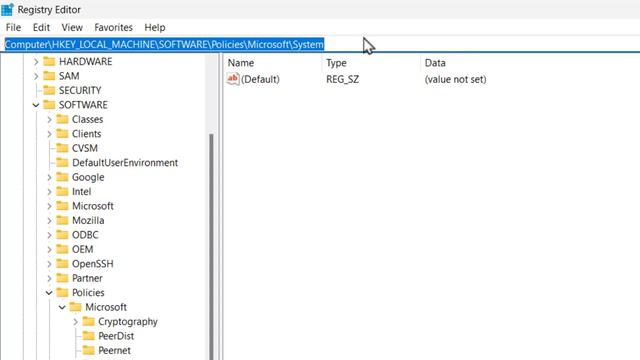The width and height of the screenshot is (640, 360).
Task: Click the (value not set) data cell
Action: pyautogui.click(x=456, y=79)
